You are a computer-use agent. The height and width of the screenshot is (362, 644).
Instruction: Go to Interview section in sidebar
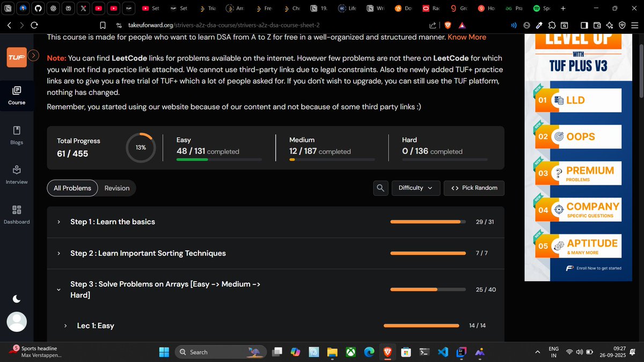tap(17, 175)
